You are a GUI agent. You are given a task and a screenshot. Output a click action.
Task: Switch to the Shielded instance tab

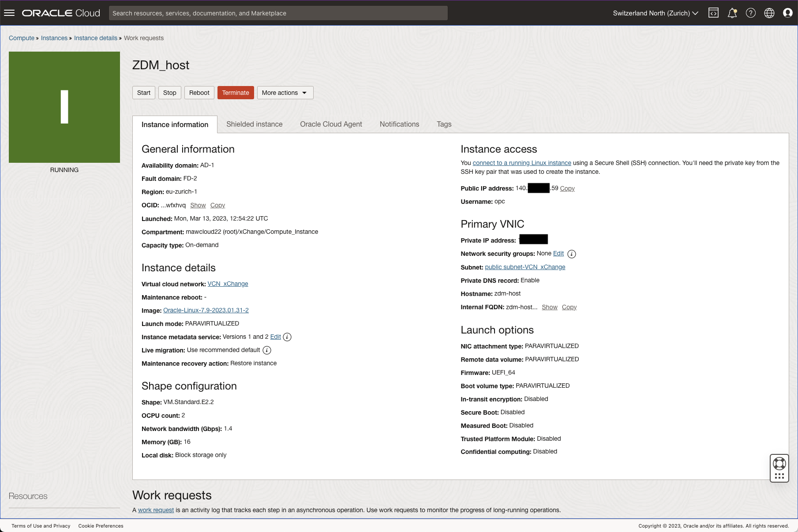[x=254, y=124]
